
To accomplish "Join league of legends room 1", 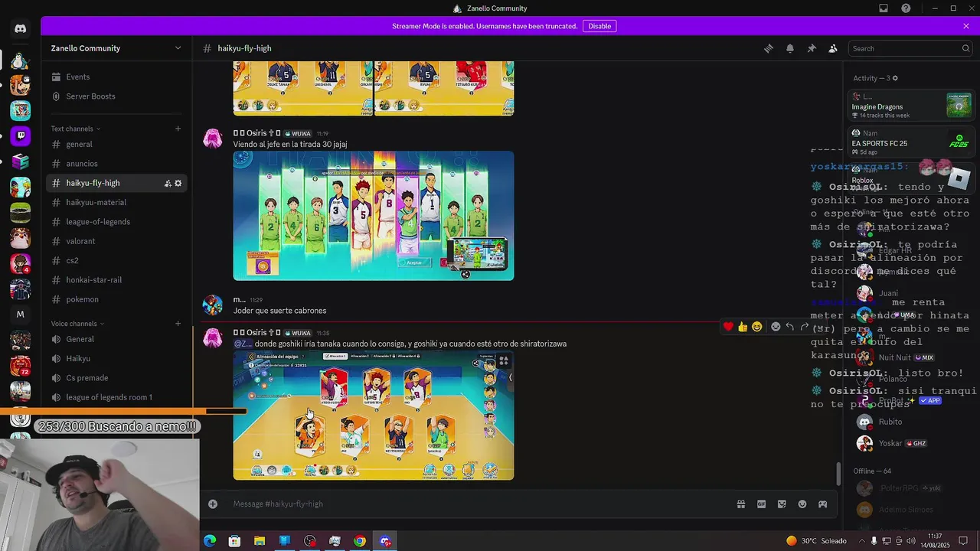I will click(116, 397).
